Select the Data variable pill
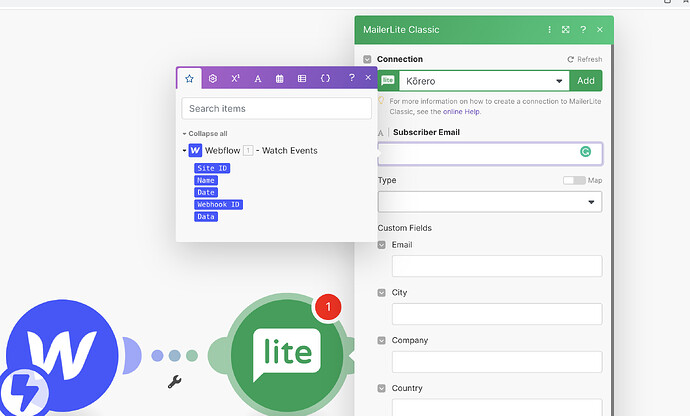 click(206, 217)
